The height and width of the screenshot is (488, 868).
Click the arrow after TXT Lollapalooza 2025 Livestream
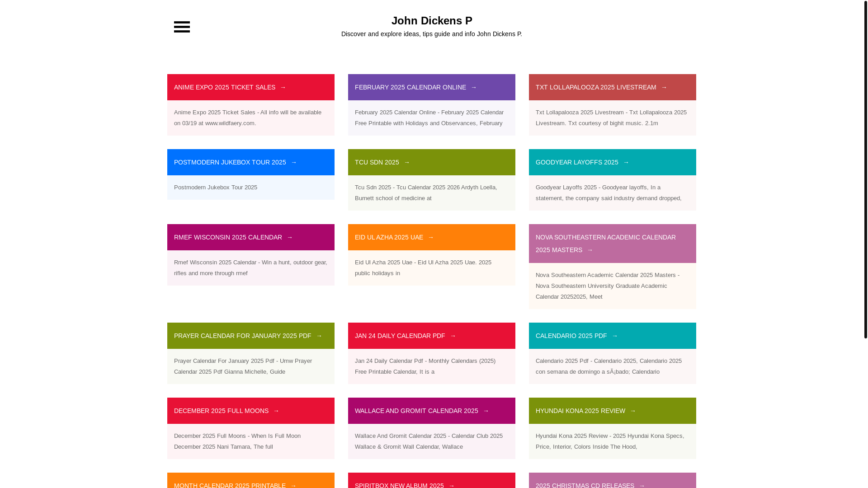pyautogui.click(x=664, y=87)
